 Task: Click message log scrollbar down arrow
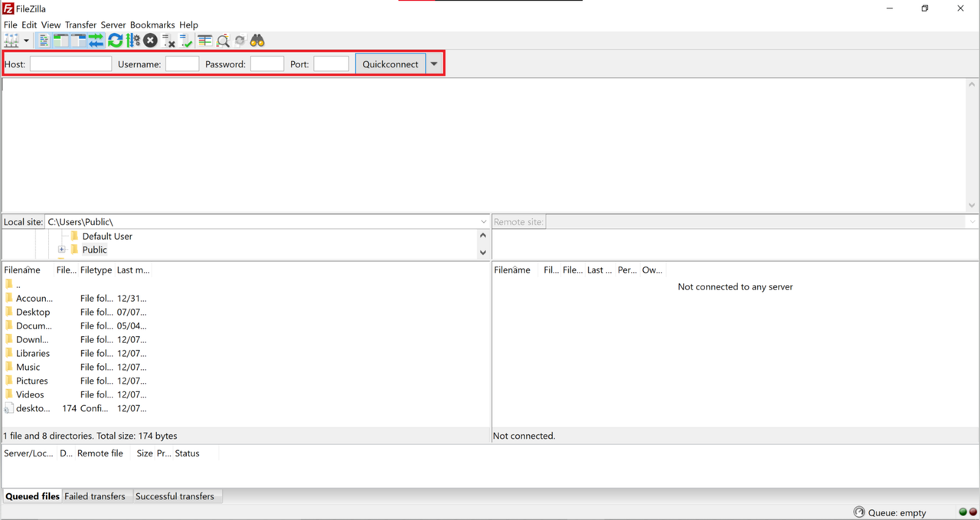972,205
